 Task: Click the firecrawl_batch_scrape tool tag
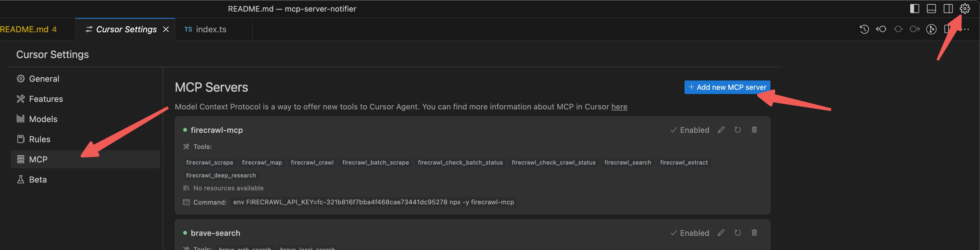[x=376, y=162]
